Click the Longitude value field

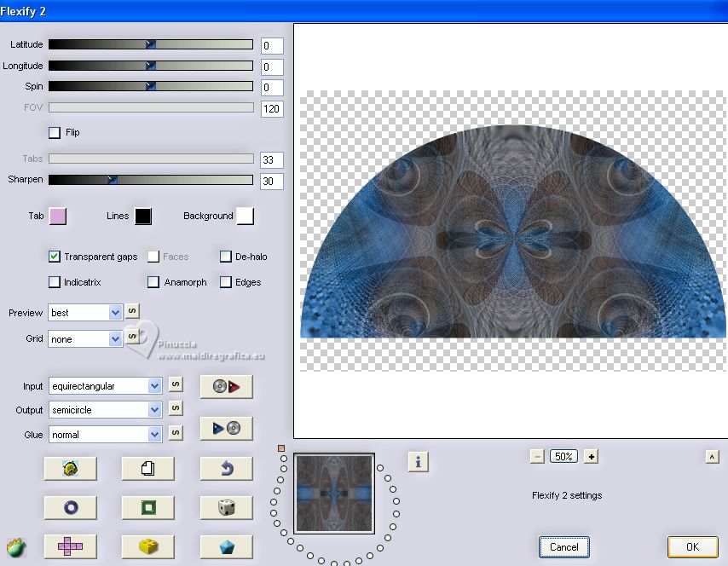(x=272, y=67)
